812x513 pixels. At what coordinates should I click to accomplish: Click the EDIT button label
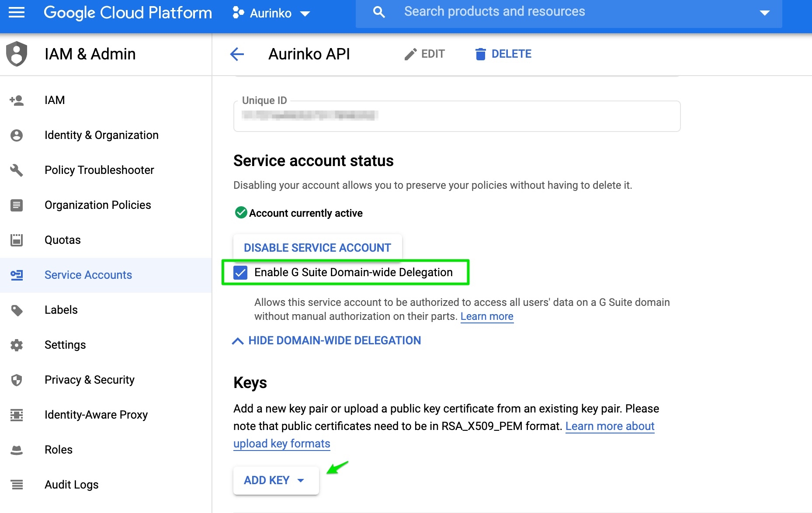(433, 54)
